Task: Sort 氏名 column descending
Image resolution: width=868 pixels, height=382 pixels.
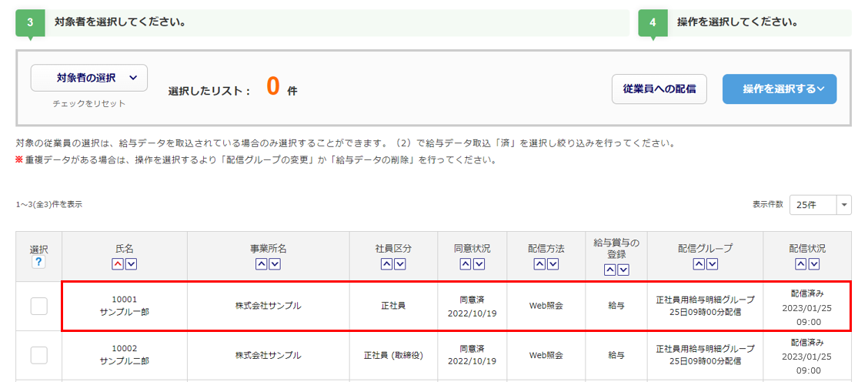Action: (131, 264)
